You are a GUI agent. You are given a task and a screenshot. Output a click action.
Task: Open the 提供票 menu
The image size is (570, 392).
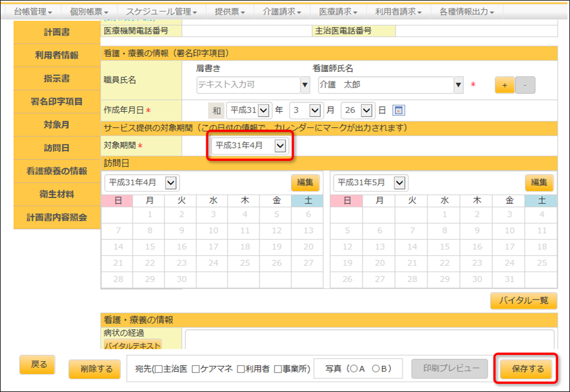point(230,12)
